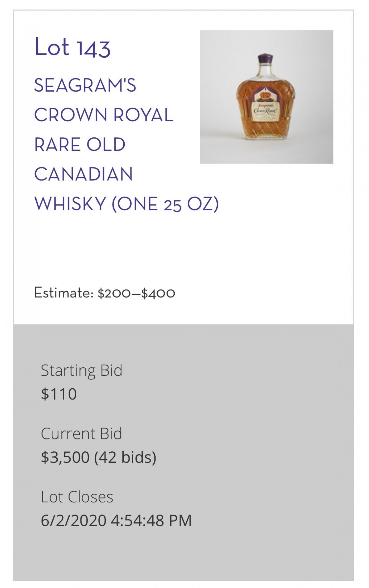The image size is (369, 588).
Task: Select the CROWN ROYAL title line
Action: tap(104, 115)
